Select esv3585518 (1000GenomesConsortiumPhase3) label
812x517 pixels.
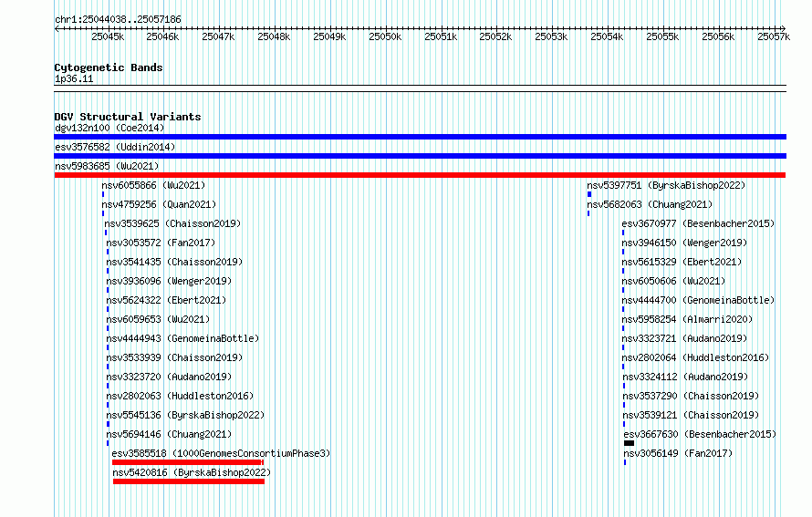tap(221, 453)
